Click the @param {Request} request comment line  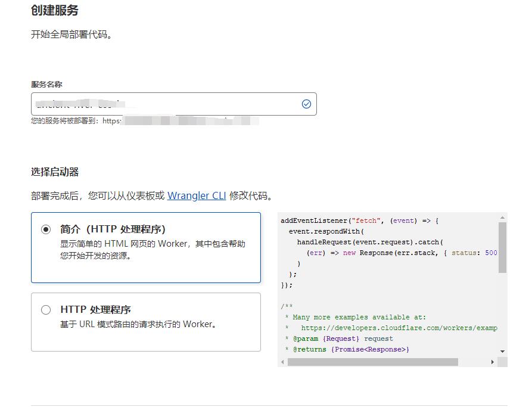(340, 339)
